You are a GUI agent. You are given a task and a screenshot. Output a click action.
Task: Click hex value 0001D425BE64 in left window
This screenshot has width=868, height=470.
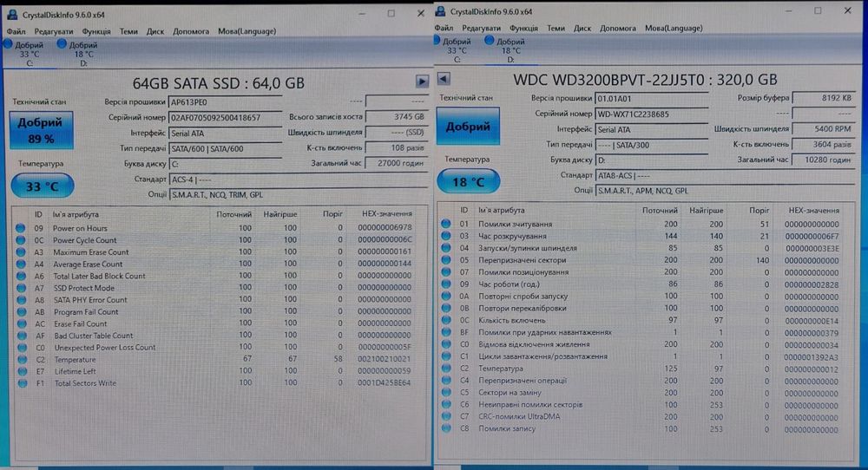(x=385, y=382)
